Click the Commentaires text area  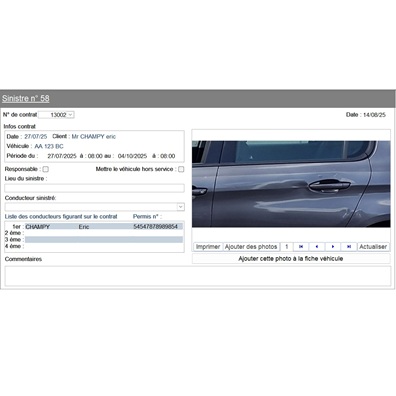click(x=198, y=276)
